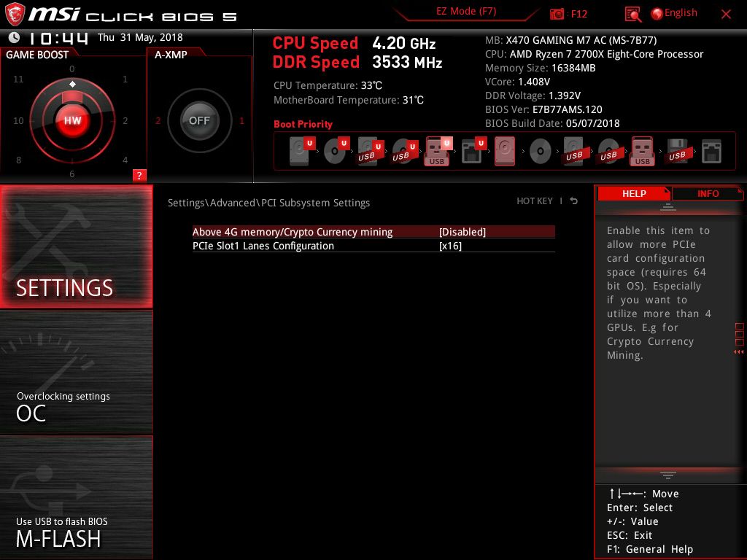Screen dimensions: 747x560
Task: Select the legacy CD/DVD boot device without badge
Action: click(541, 152)
